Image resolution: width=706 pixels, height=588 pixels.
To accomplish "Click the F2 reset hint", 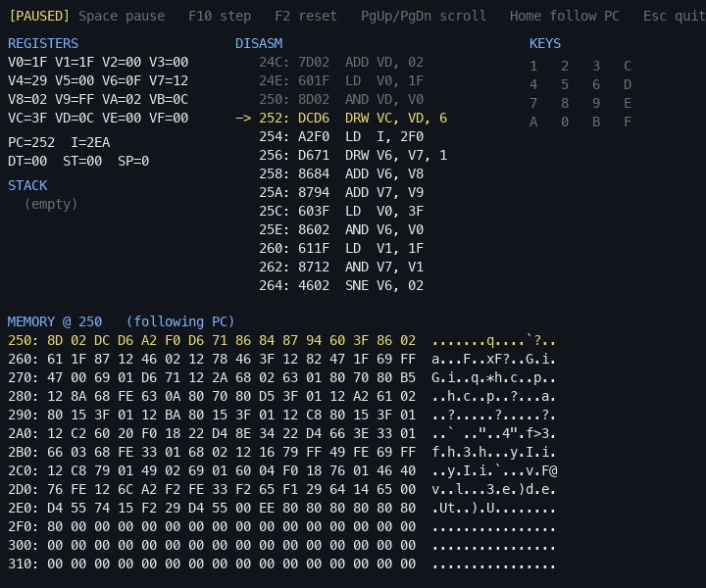I will (306, 17).
